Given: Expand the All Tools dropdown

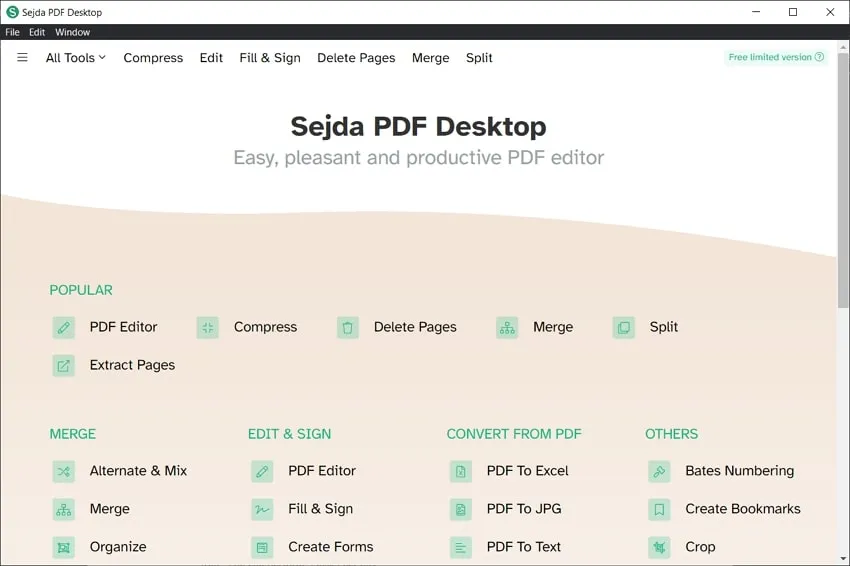Looking at the screenshot, I should 75,58.
